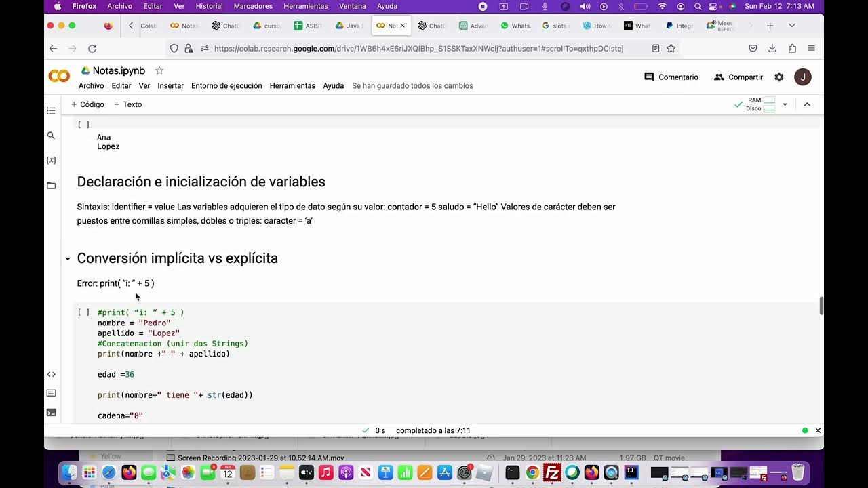Open the Ayuda menu in Colab

[x=334, y=86]
